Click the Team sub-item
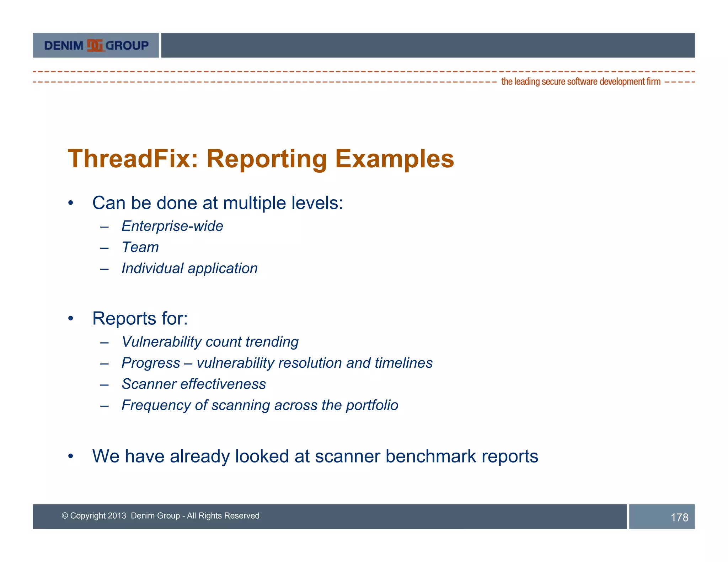The width and height of the screenshot is (728, 562). pos(140,247)
